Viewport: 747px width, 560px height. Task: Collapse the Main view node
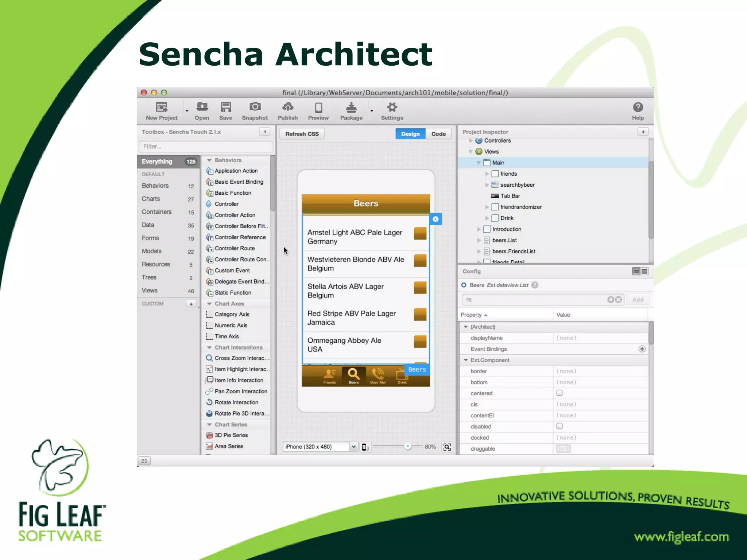pos(479,163)
